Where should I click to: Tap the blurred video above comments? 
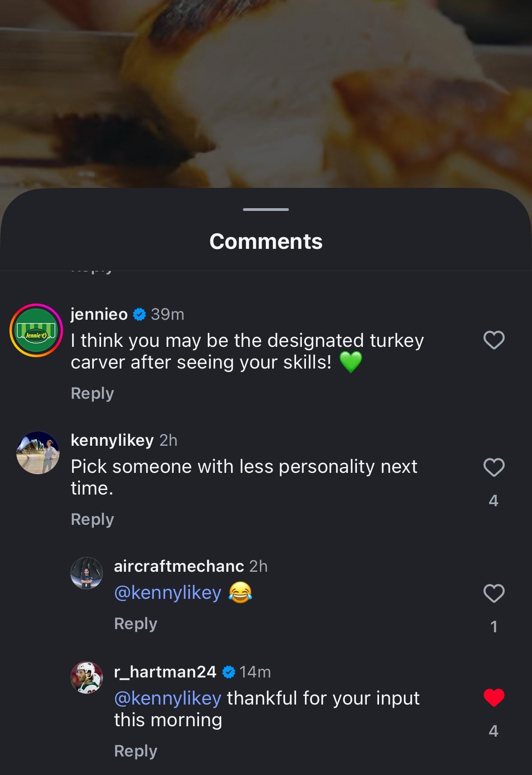pyautogui.click(x=266, y=90)
